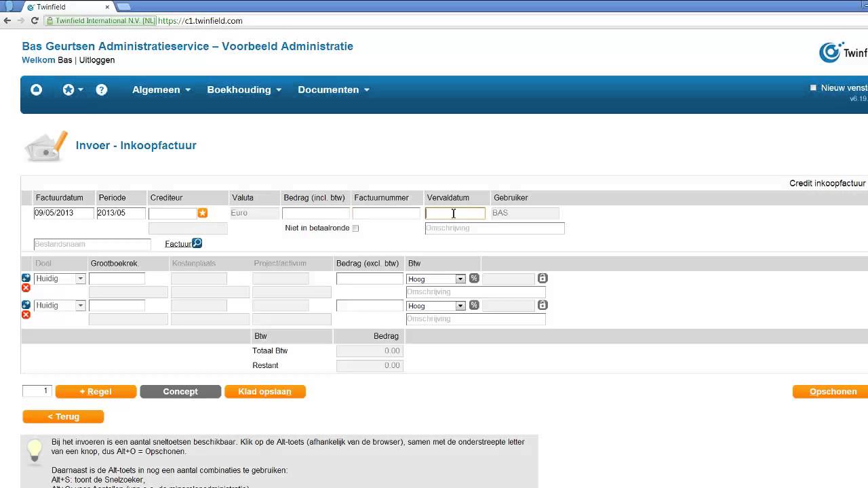Click the Bestandsnaam input field
This screenshot has width=868, height=488.
92,244
